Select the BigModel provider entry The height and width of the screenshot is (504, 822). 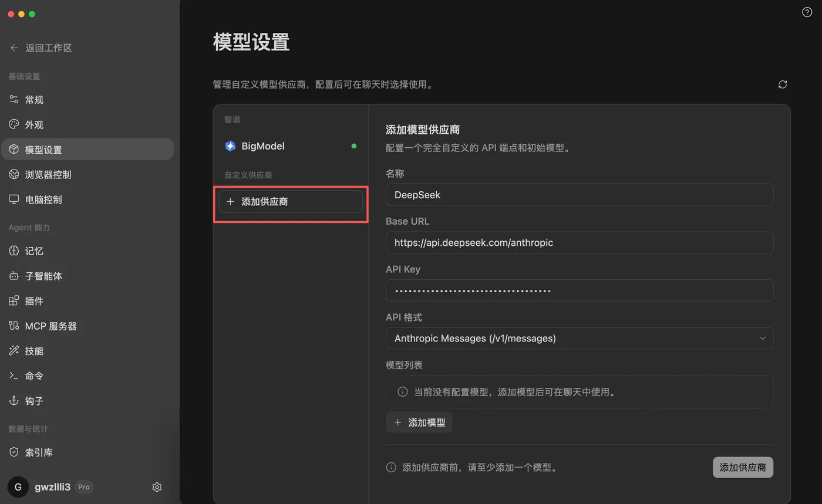coord(291,146)
